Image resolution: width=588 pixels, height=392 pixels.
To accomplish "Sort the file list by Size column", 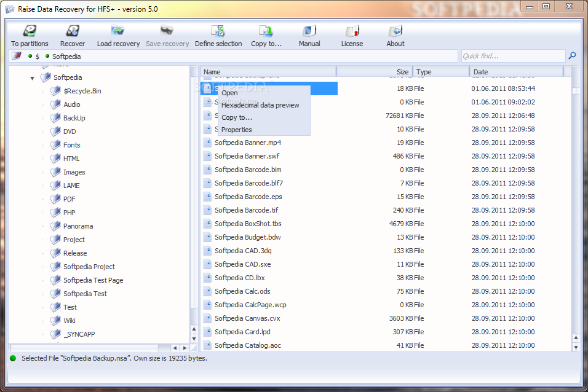I will pyautogui.click(x=374, y=71).
